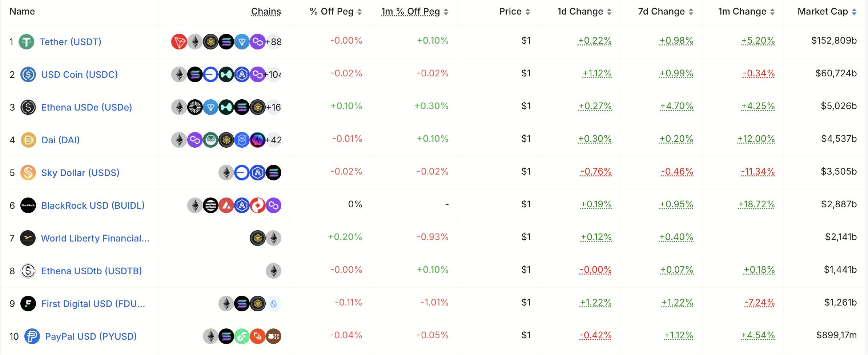Image resolution: width=868 pixels, height=355 pixels.
Task: Sort table by 1m % Off Peg
Action: [414, 12]
